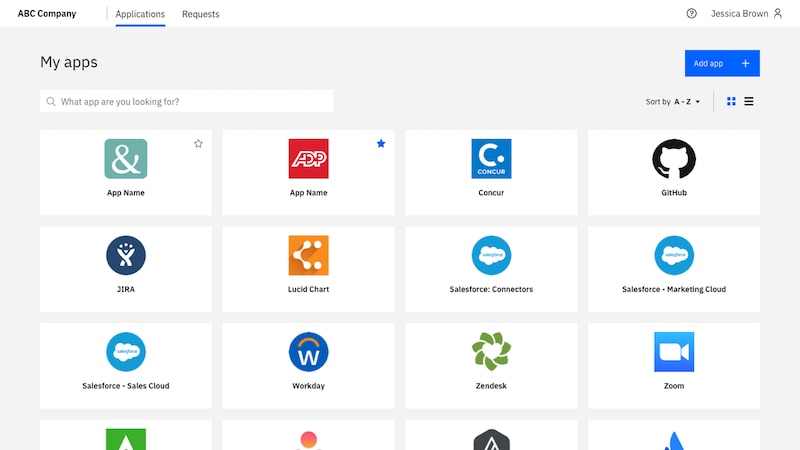This screenshot has height=450, width=800.
Task: Launch the Workday app icon
Action: (308, 352)
